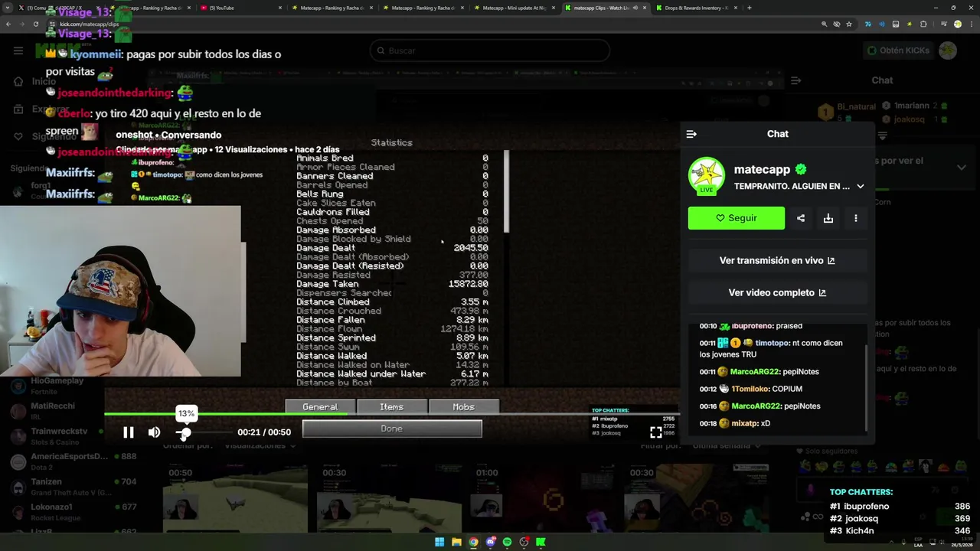Open the user avatar in Kick header
This screenshot has height=551, width=980.
[948, 51]
